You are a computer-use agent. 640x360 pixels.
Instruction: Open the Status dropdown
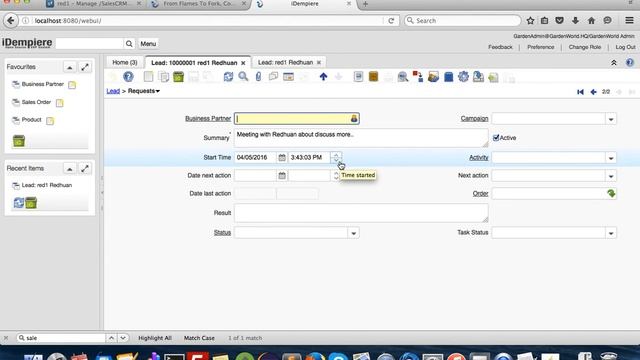tap(353, 233)
